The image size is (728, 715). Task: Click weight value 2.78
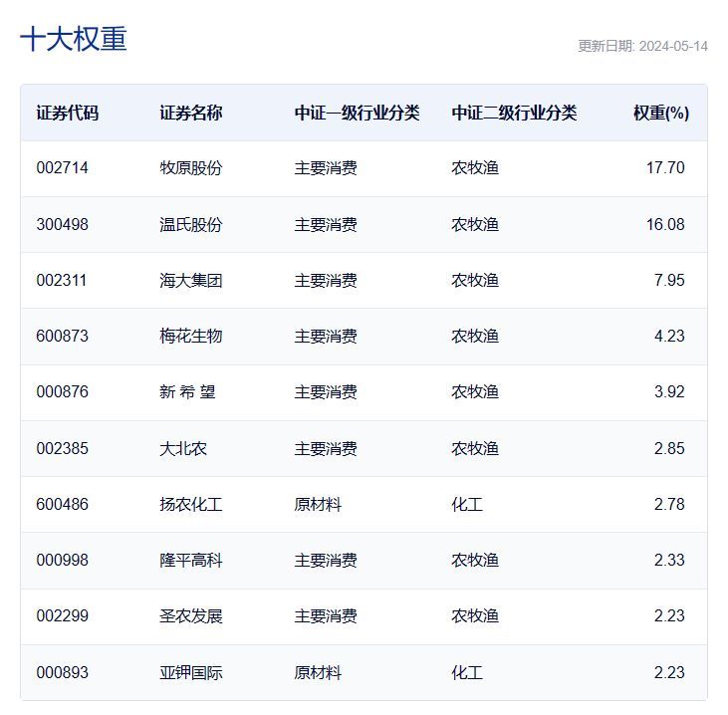coord(669,504)
